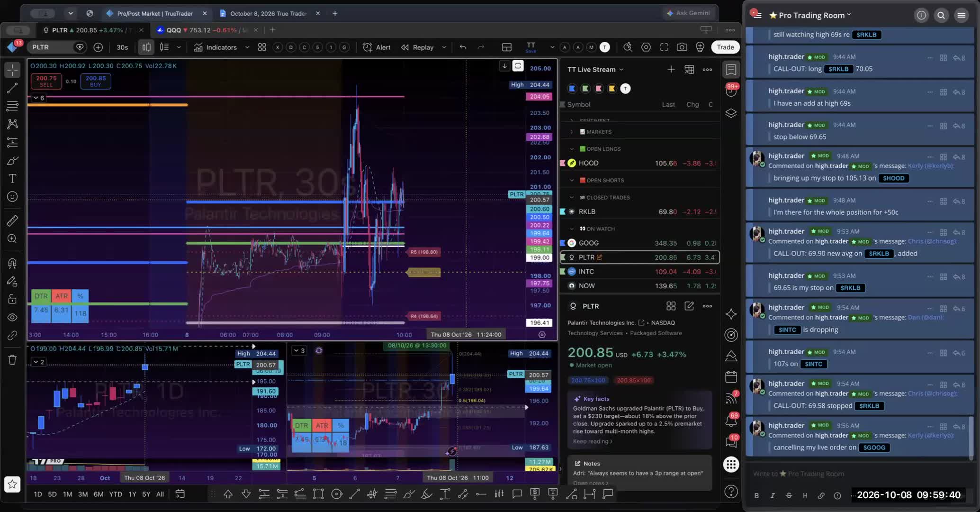Open the layout grid selector
Viewport: 980px width, 512px height.
506,47
